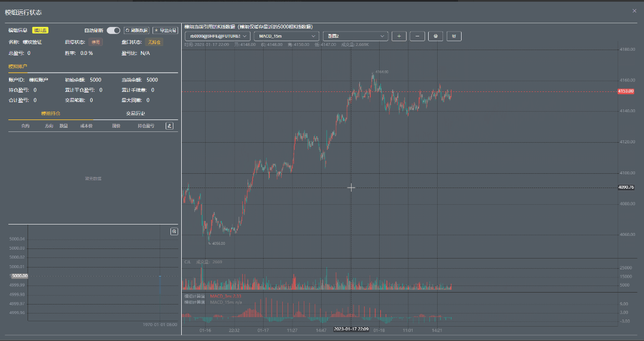
Task: Click the 刷新数据 button
Action: click(136, 30)
